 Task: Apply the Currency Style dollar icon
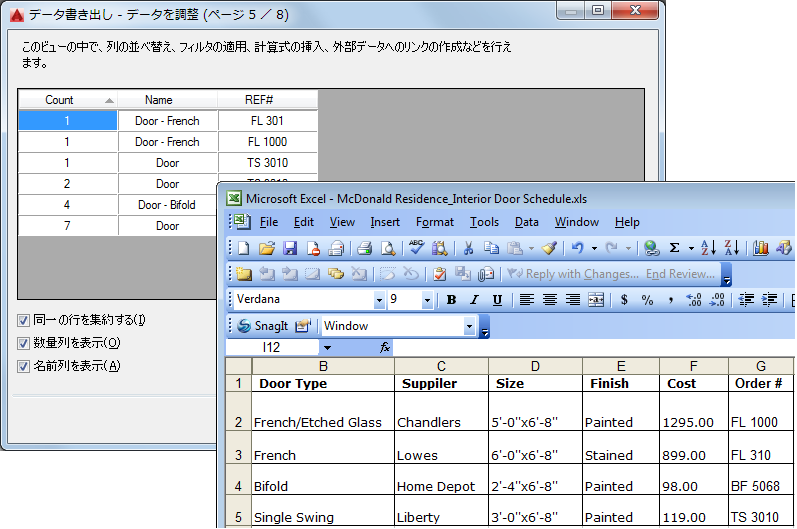click(x=624, y=300)
